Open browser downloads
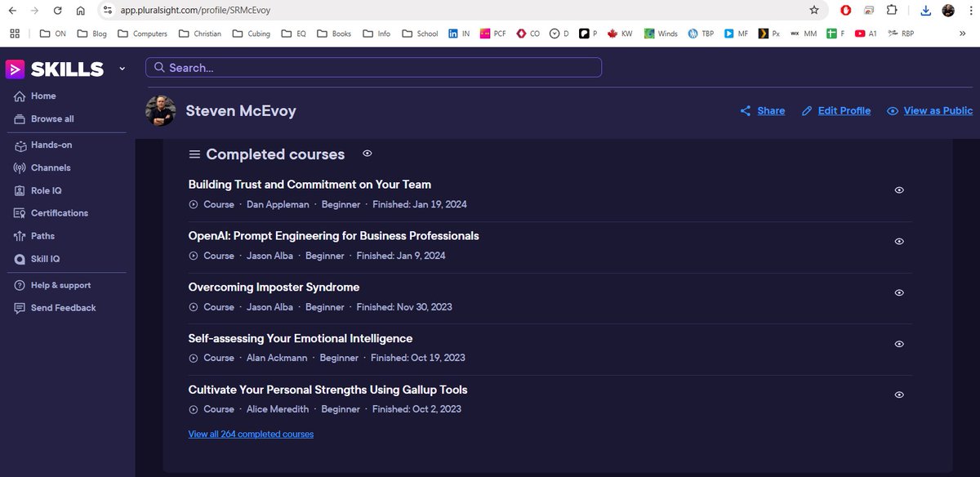 pyautogui.click(x=925, y=11)
